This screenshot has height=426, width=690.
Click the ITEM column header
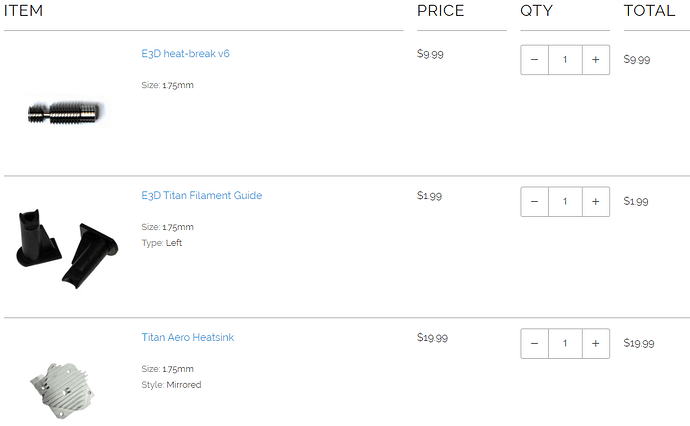(x=24, y=12)
